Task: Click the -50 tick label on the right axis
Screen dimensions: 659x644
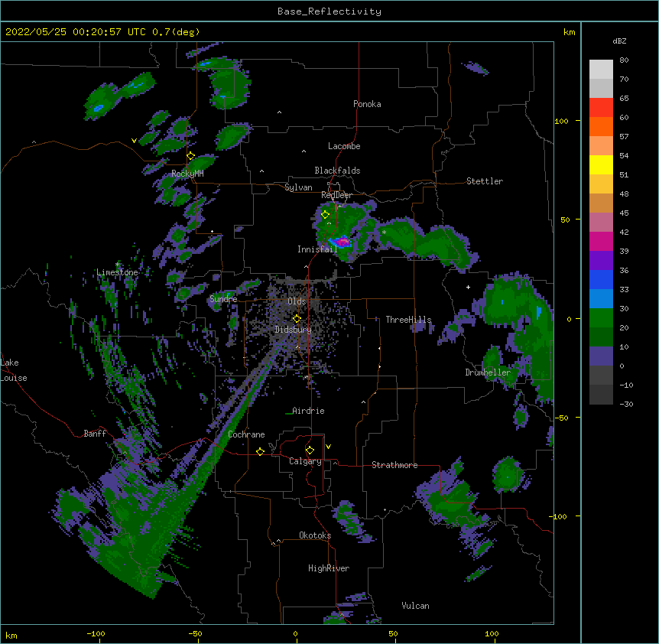Action: point(563,418)
